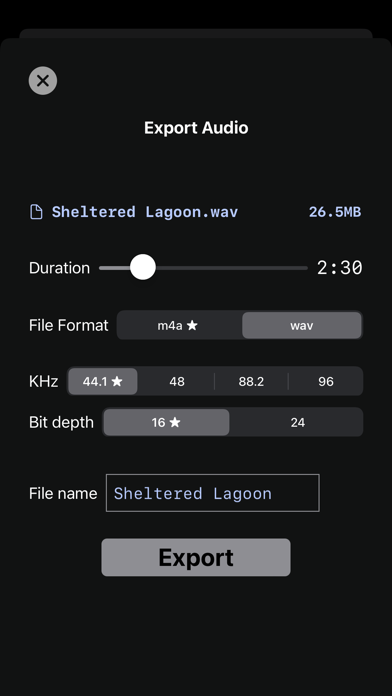Switch sample rate to 48 KHz
Screen dimensions: 392x696
[177, 381]
